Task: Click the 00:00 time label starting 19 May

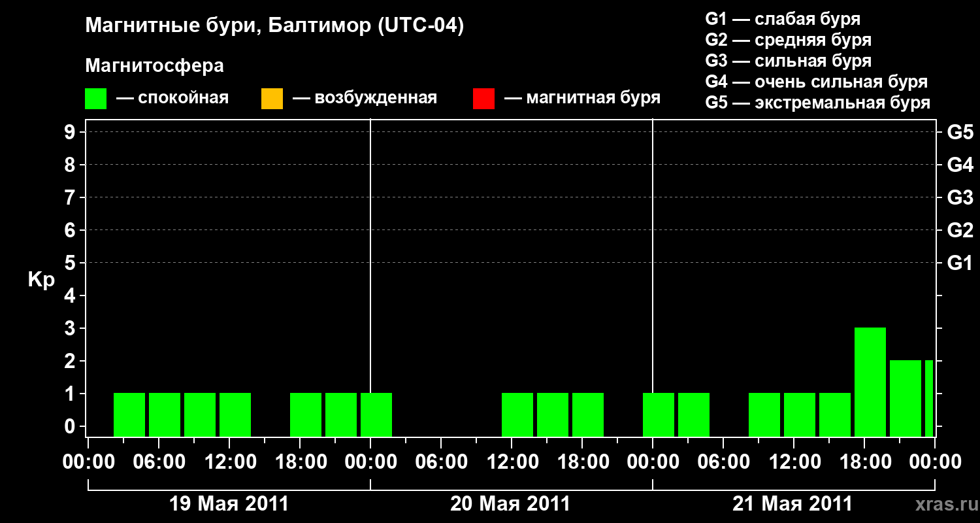Action: pyautogui.click(x=88, y=462)
